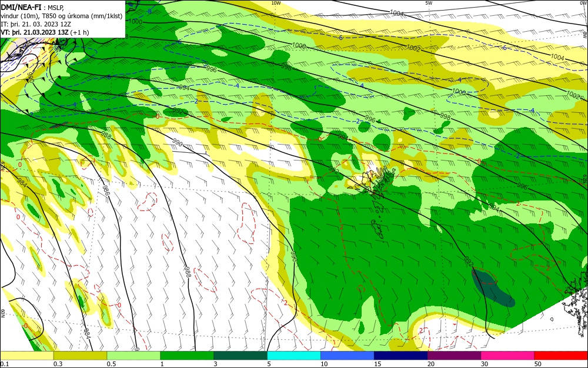
Task: Click the legend value "15"
Action: pos(377,364)
